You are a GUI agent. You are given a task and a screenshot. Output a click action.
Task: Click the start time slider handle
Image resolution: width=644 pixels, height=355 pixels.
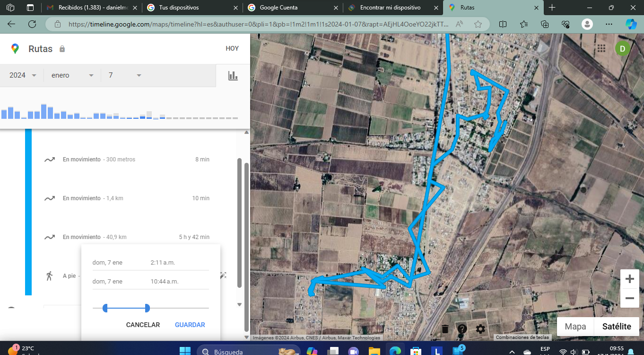point(105,308)
